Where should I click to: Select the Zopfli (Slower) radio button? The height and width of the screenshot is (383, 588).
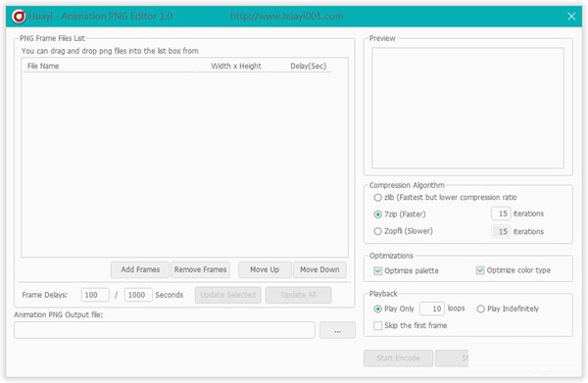coord(377,231)
